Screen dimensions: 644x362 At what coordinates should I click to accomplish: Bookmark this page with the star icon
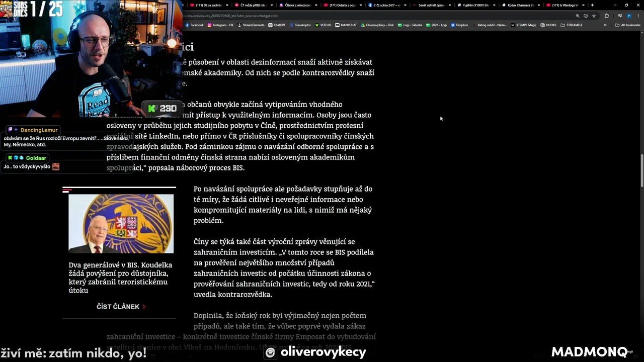(x=594, y=16)
